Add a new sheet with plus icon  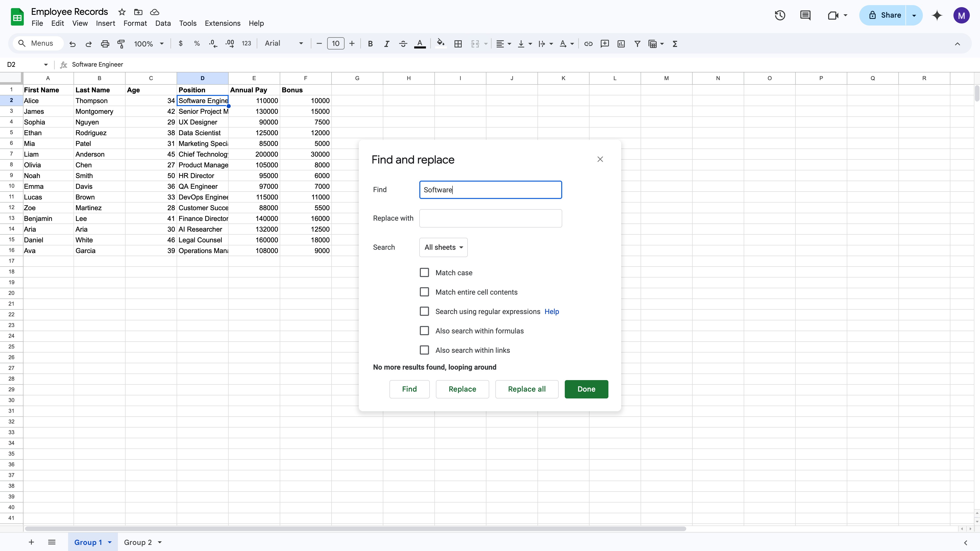click(x=31, y=542)
